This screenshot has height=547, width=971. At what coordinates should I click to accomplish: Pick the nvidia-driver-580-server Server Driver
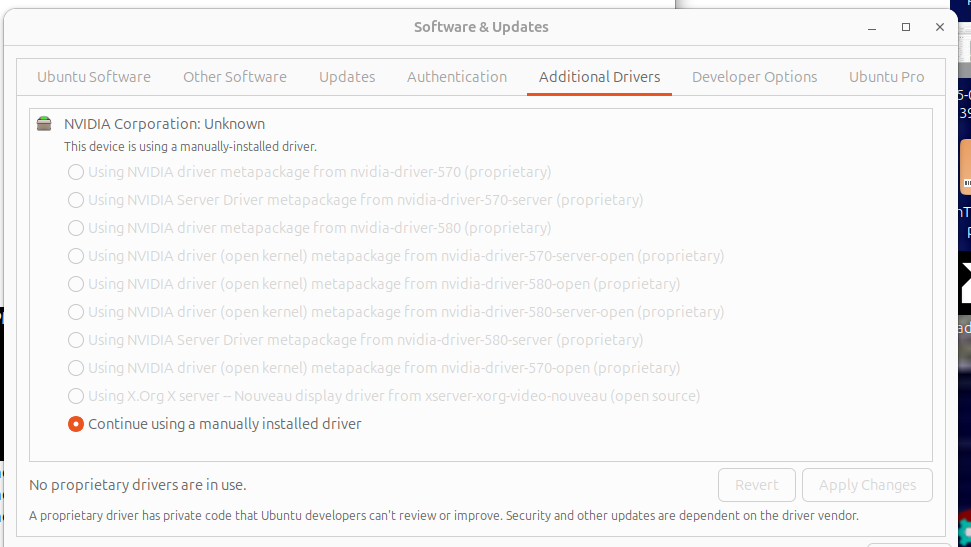(76, 340)
